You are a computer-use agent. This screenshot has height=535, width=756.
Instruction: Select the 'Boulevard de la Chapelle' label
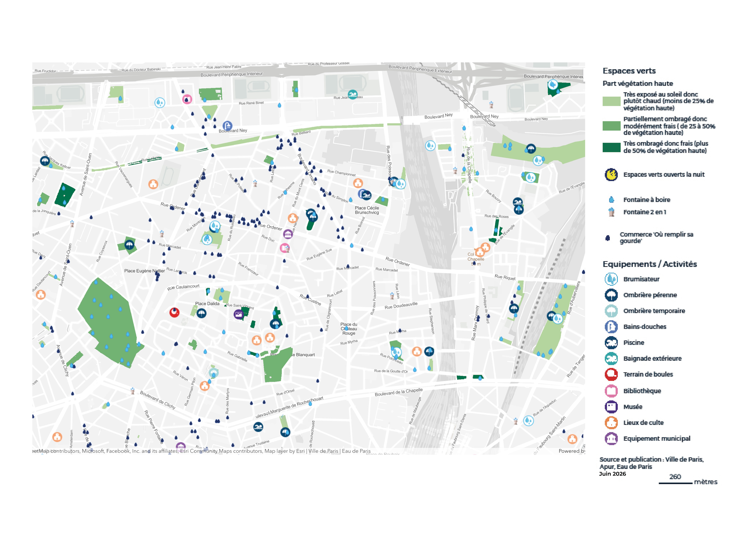pos(399,392)
